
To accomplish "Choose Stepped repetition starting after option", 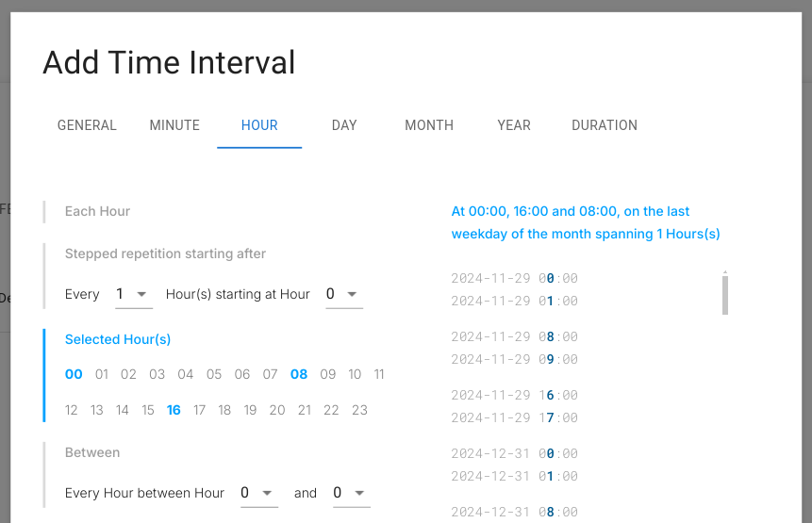I will click(x=165, y=253).
